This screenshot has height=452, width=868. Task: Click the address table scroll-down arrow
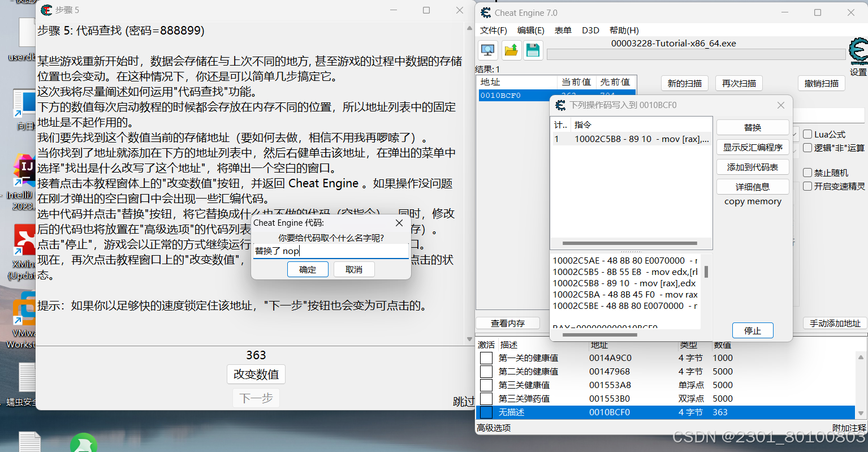tap(861, 414)
